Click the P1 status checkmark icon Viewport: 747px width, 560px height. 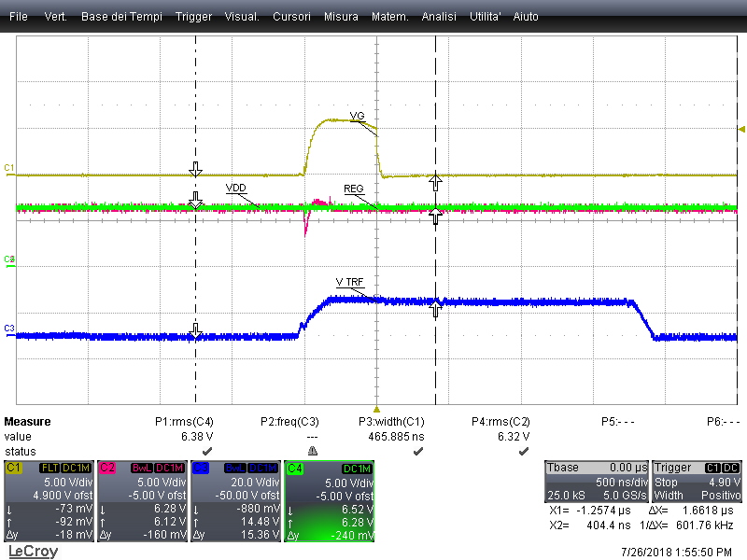pyautogui.click(x=207, y=451)
